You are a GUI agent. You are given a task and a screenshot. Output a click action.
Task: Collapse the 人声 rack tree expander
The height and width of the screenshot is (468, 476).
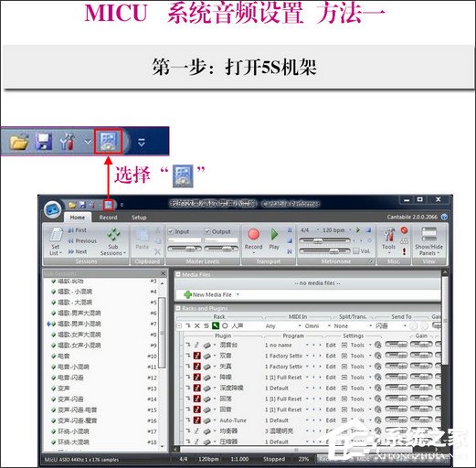tap(179, 325)
